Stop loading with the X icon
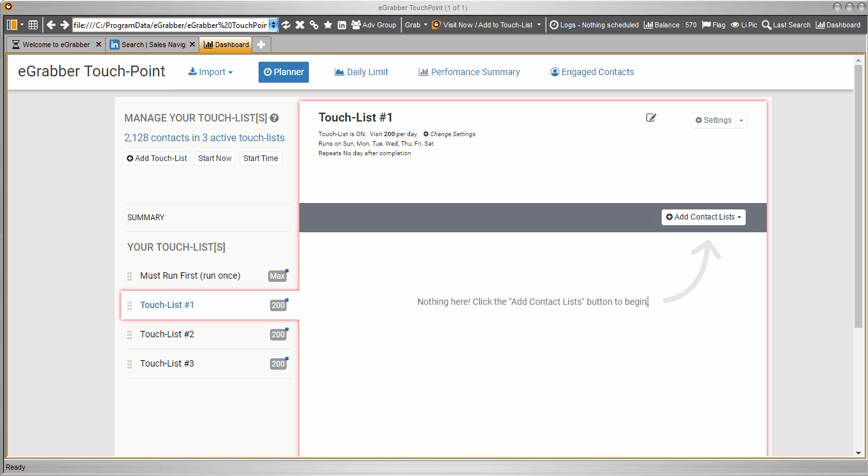Viewport: 868px width, 476px height. [x=300, y=25]
